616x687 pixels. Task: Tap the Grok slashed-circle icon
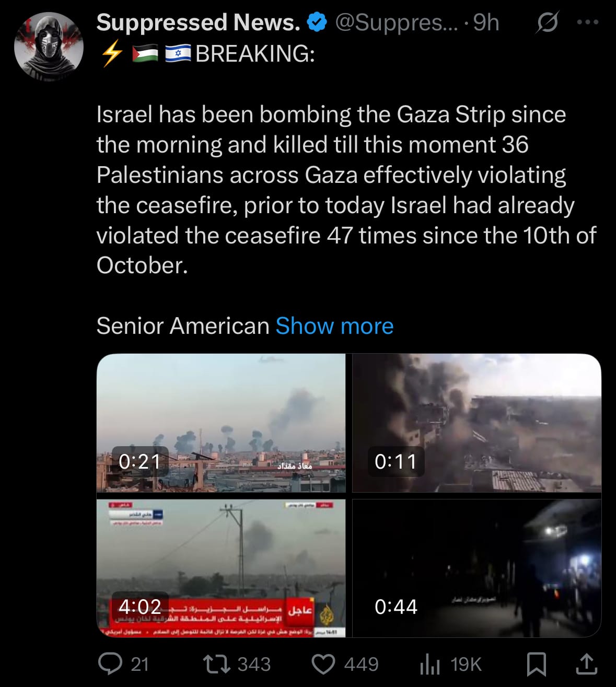(x=547, y=22)
